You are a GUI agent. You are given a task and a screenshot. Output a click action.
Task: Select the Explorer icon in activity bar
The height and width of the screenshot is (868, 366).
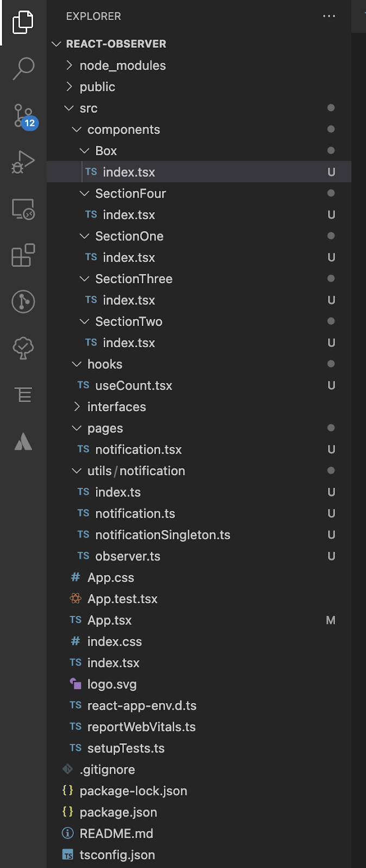[23, 22]
